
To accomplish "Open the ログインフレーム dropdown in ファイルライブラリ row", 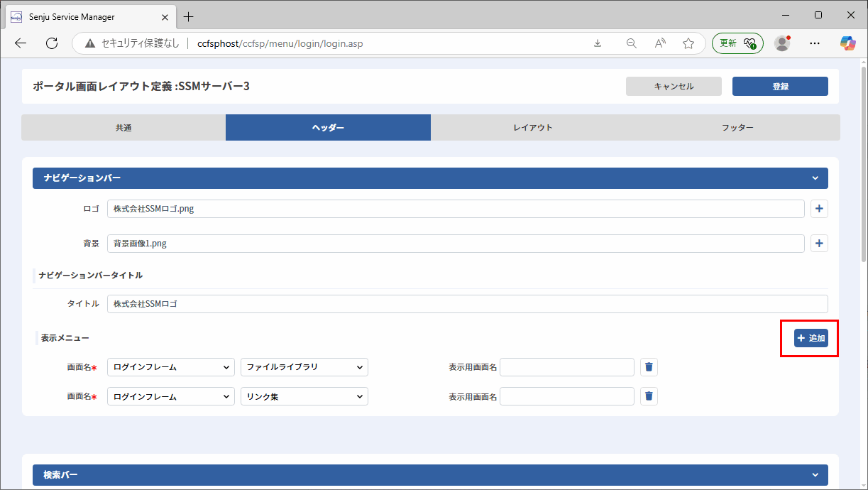I will click(x=171, y=367).
